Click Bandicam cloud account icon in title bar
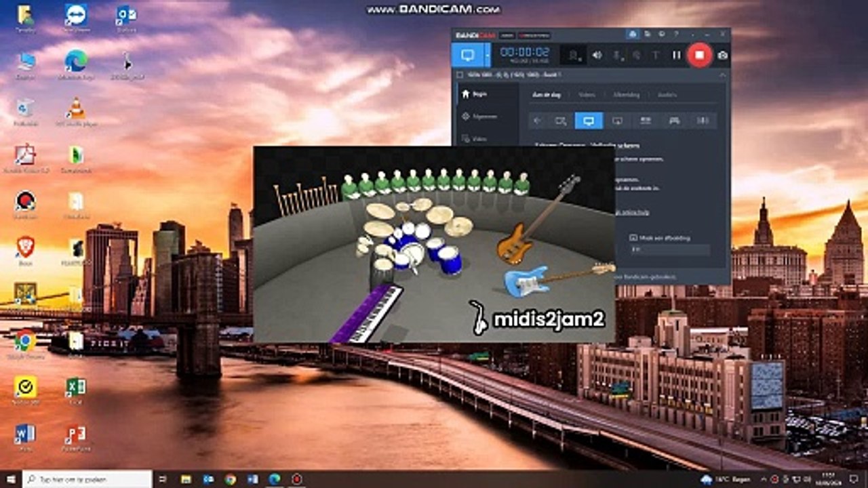This screenshot has width=868, height=488. tap(633, 34)
